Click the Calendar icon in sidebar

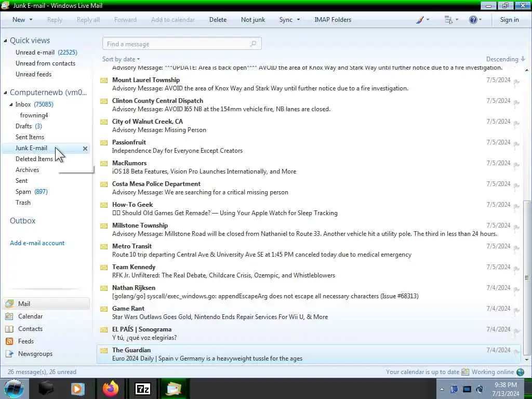9,316
